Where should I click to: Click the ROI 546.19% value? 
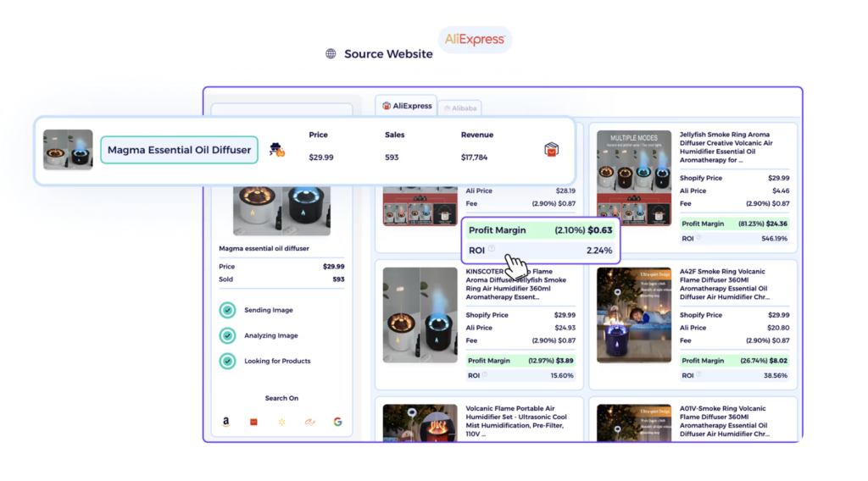[774, 239]
